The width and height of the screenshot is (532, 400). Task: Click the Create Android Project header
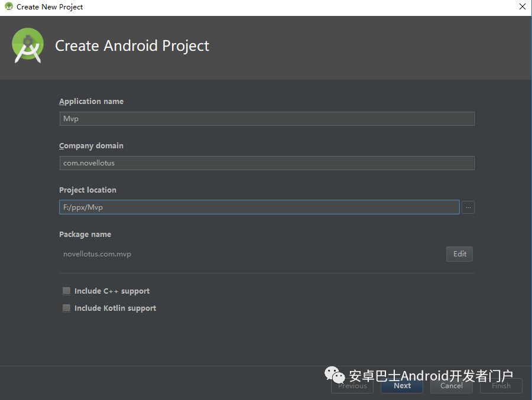point(132,45)
